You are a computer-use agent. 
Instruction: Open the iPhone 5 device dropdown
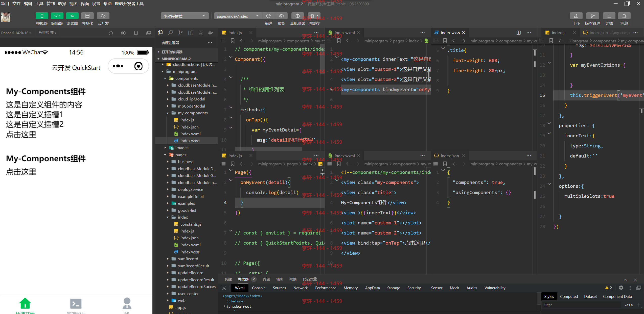16,33
